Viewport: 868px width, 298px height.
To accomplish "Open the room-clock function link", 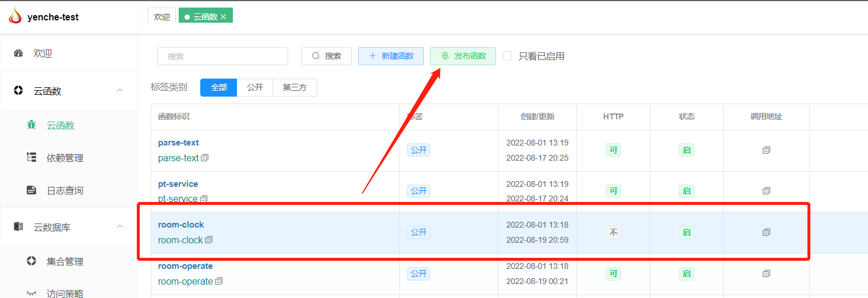I will point(181,225).
